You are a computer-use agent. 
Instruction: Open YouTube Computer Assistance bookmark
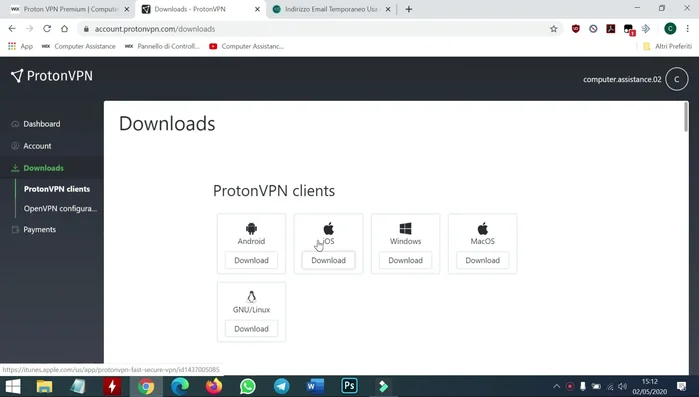(246, 46)
